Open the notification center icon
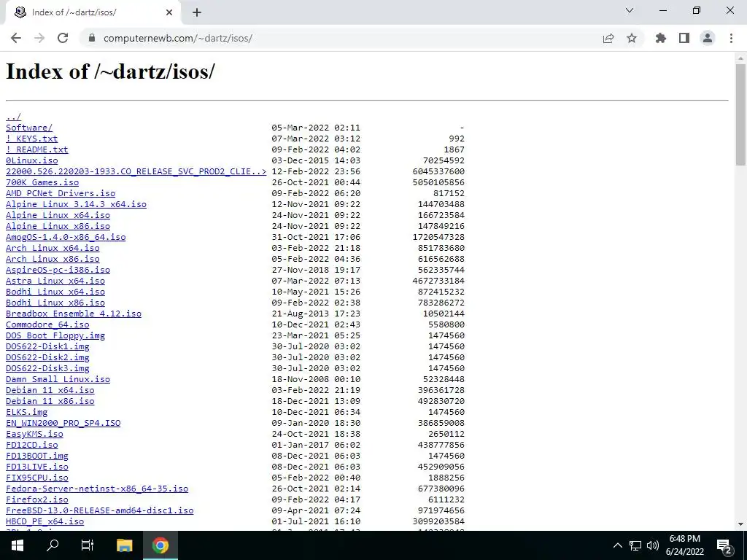The width and height of the screenshot is (747, 560). point(724,545)
